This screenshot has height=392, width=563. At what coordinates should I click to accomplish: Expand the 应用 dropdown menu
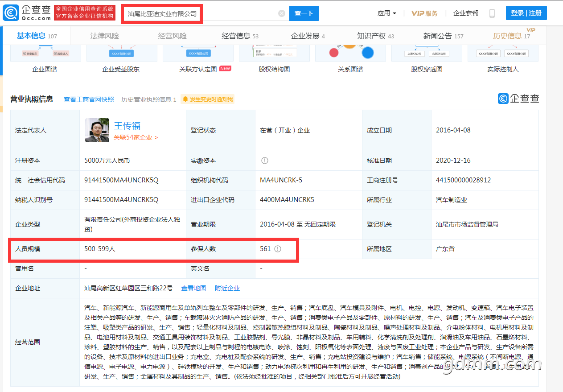(x=386, y=13)
